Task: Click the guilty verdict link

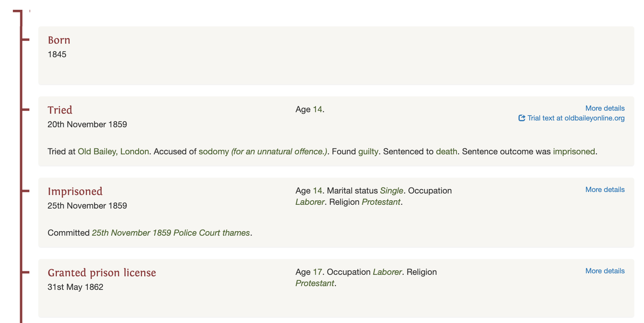Action: click(x=368, y=152)
